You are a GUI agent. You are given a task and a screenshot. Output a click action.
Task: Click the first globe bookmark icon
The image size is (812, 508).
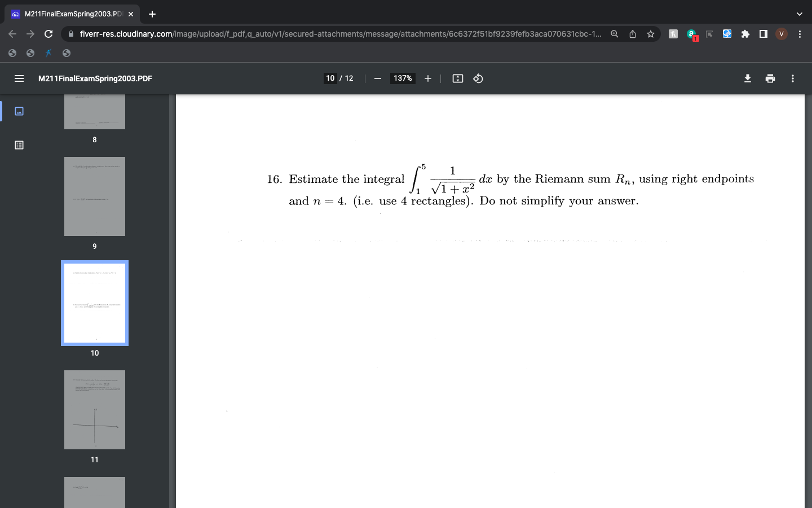point(12,53)
